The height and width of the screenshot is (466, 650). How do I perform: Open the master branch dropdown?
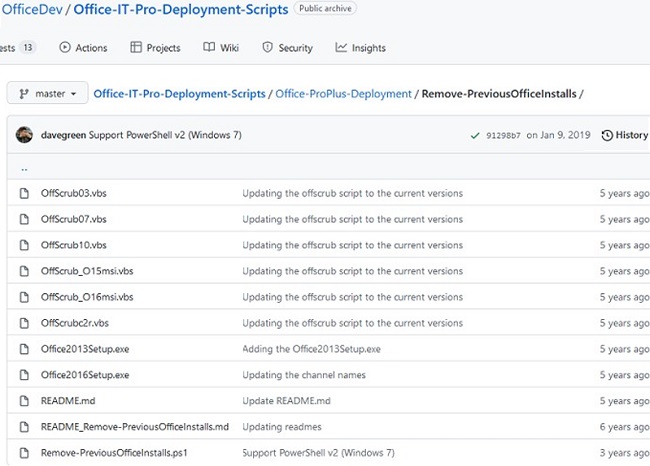[47, 93]
